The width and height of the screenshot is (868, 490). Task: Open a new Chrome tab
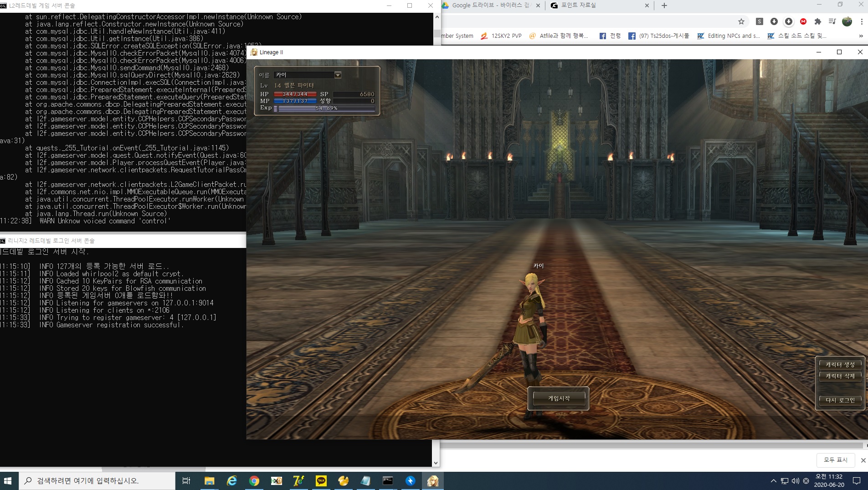664,5
